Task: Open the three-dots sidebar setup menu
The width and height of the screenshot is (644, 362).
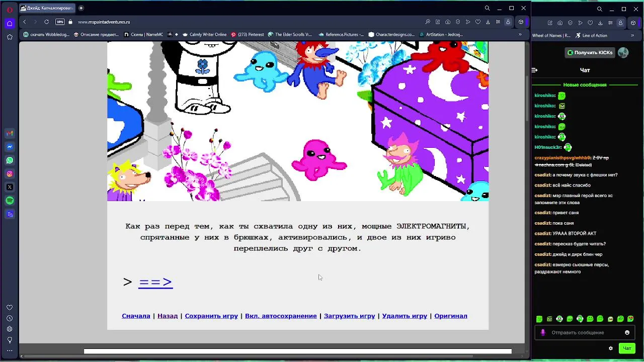Action: [10, 350]
